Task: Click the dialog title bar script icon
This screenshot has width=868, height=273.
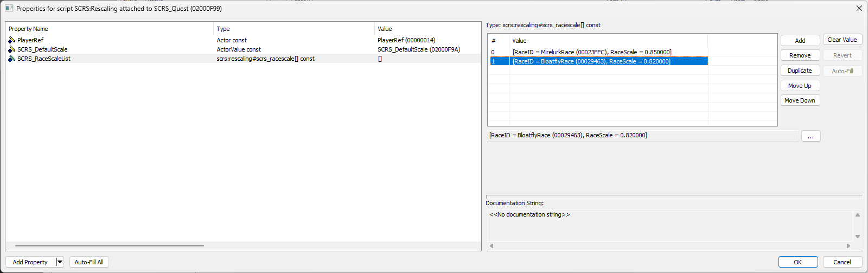Action: [9, 9]
